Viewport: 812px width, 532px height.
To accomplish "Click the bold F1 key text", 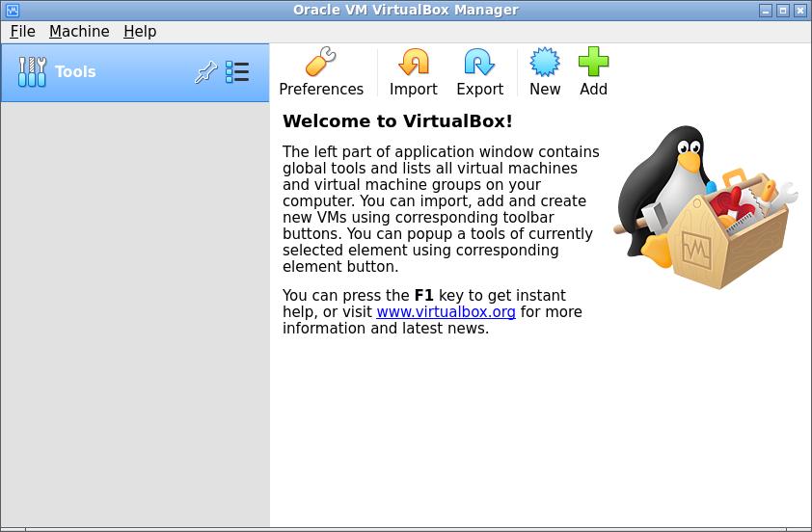I will click(423, 295).
